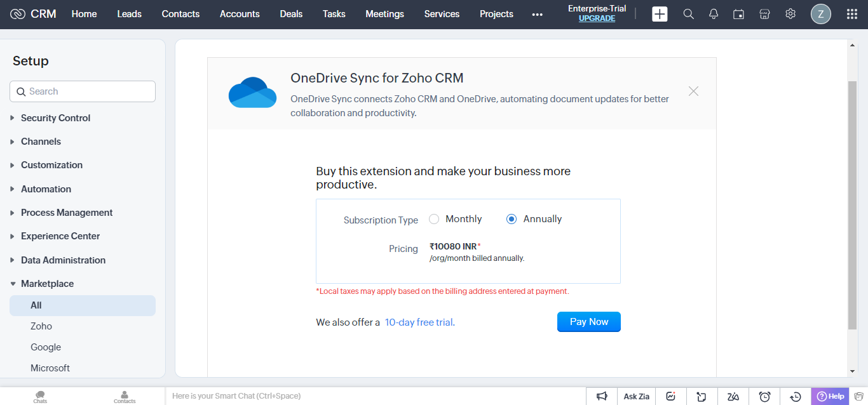The image size is (868, 405).
Task: Open the calendar icon in top bar
Action: point(738,14)
